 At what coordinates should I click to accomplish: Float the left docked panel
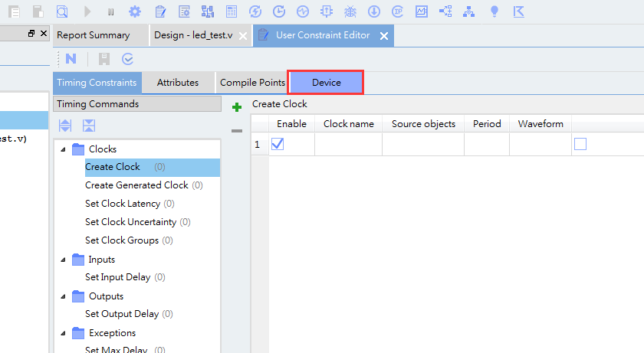[x=31, y=33]
